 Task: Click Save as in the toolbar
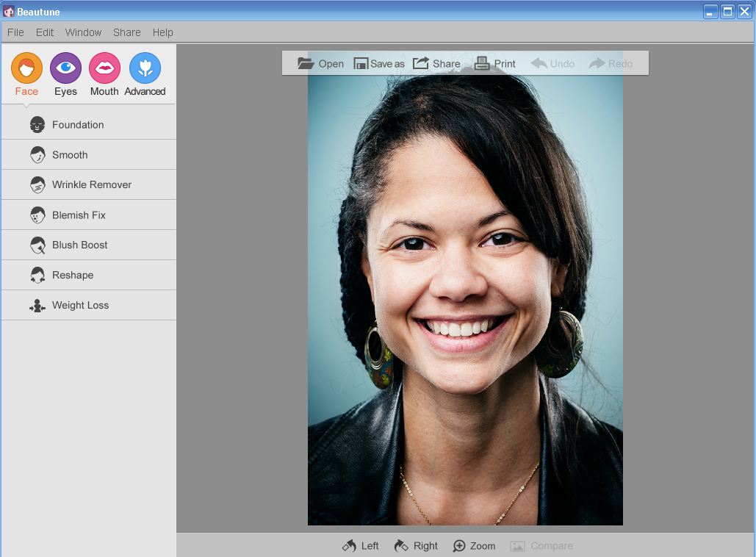tap(379, 64)
